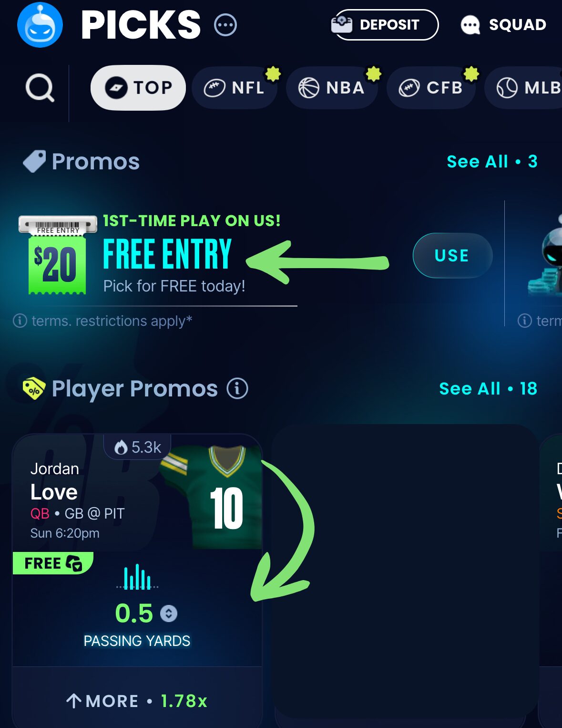
Task: Open terms restrictions info icon
Action: [x=20, y=321]
